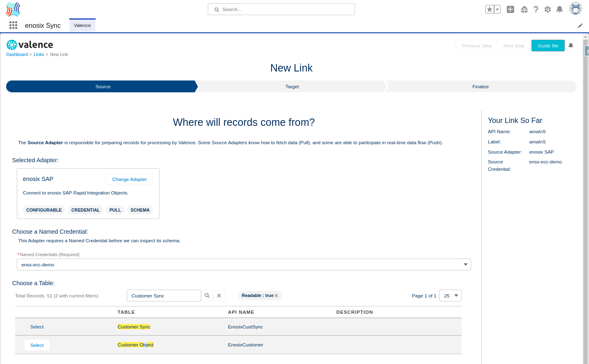This screenshot has height=364, width=589.
Task: Click the Next Step button
Action: point(514,46)
